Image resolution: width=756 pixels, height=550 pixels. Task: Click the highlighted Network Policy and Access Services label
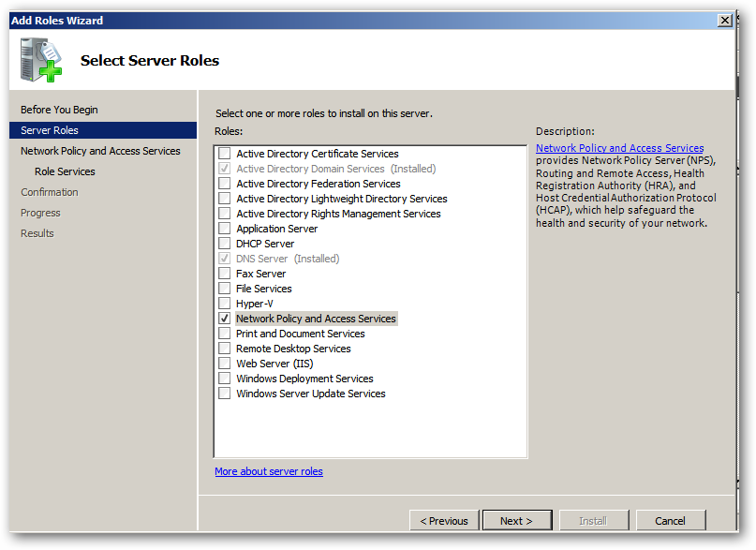pos(316,319)
